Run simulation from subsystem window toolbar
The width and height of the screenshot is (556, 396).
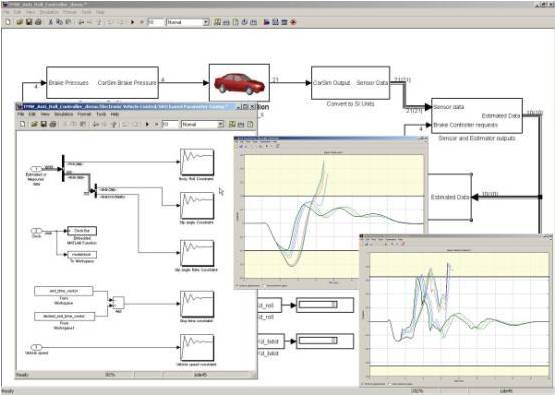pyautogui.click(x=147, y=124)
